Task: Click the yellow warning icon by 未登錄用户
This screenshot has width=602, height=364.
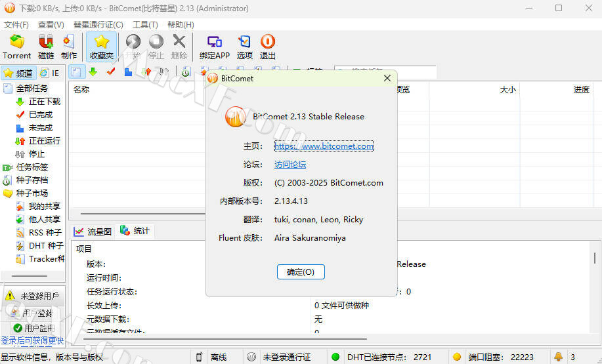Action: (x=10, y=296)
